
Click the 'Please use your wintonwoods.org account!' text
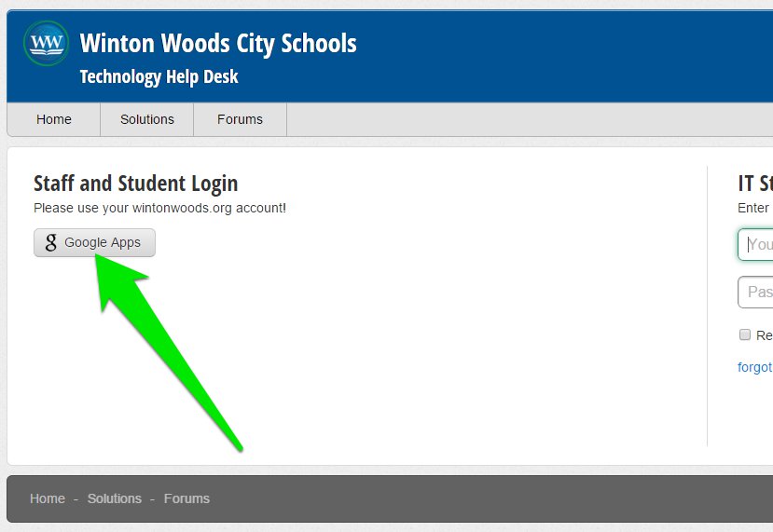coord(159,208)
